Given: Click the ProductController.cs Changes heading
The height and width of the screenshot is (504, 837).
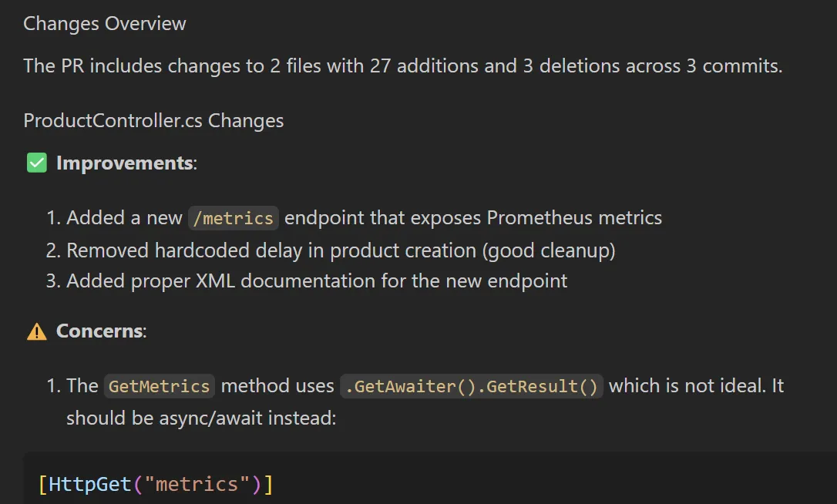Looking at the screenshot, I should [153, 121].
